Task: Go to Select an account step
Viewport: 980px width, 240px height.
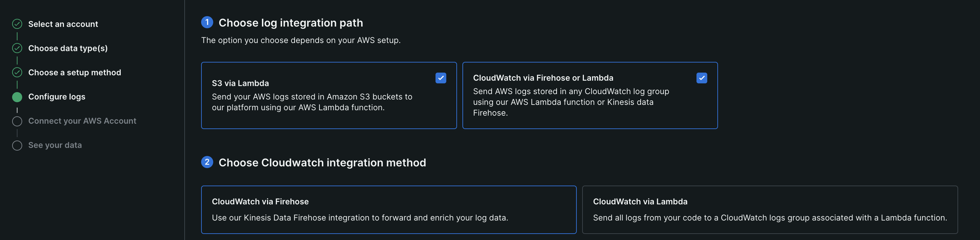Action: pos(63,24)
